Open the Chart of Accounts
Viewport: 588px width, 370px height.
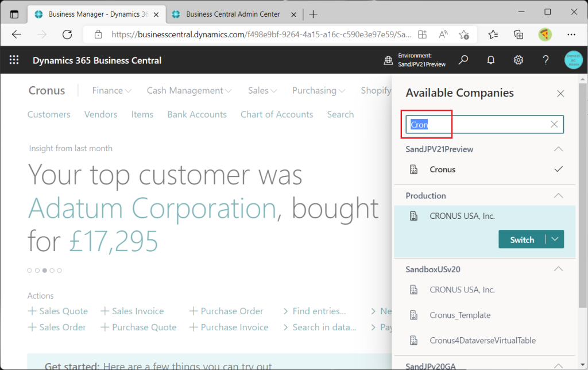coord(277,114)
